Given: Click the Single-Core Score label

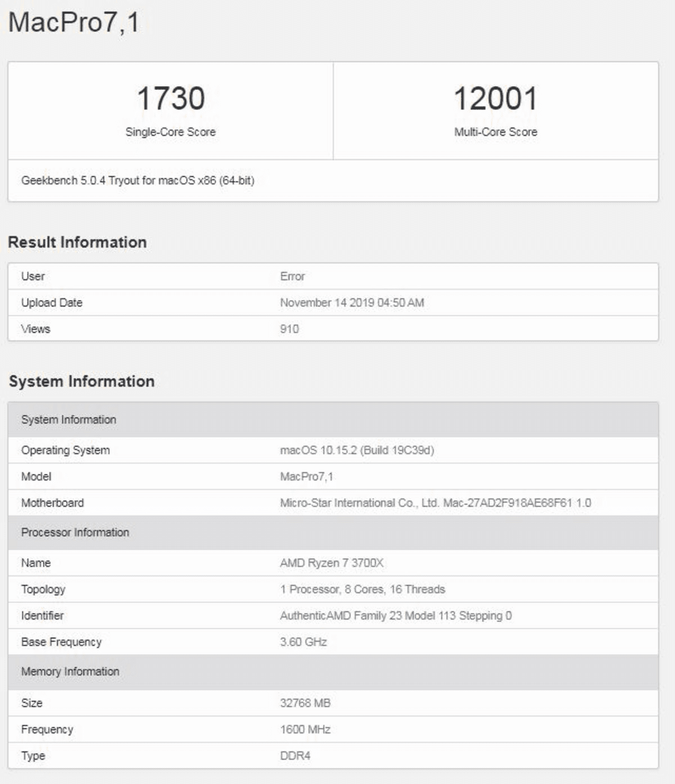Looking at the screenshot, I should pyautogui.click(x=170, y=132).
